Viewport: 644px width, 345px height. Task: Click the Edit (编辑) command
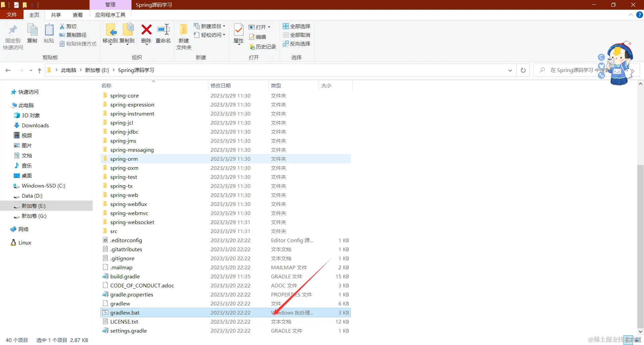coord(258,37)
